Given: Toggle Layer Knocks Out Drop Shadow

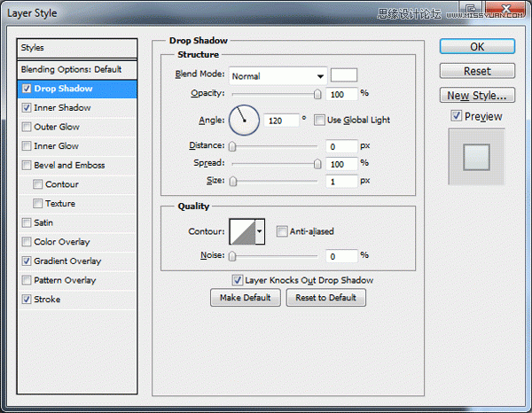Looking at the screenshot, I should (x=237, y=280).
